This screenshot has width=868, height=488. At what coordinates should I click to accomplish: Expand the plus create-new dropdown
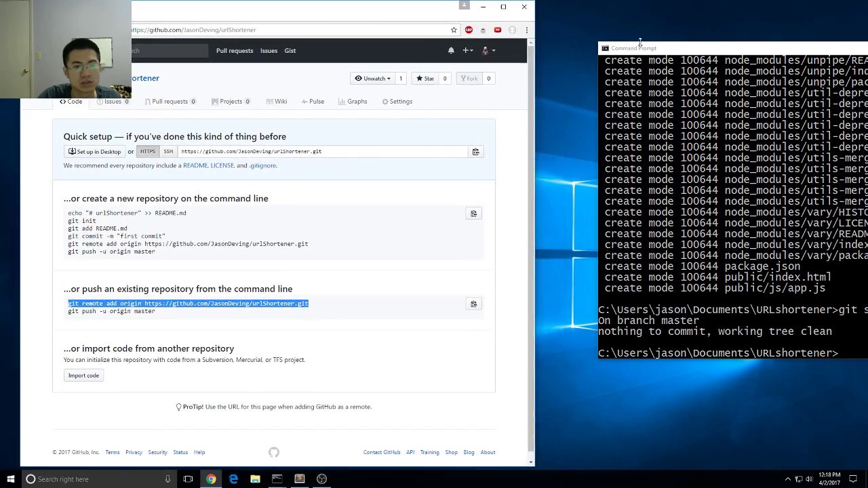tap(468, 50)
